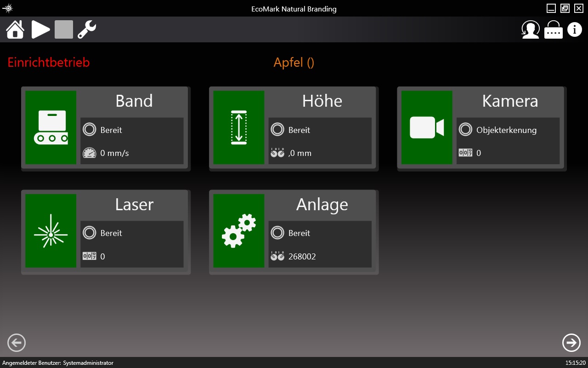Go back with the left arrow button
Viewport: 588px width, 368px height.
pos(17,342)
